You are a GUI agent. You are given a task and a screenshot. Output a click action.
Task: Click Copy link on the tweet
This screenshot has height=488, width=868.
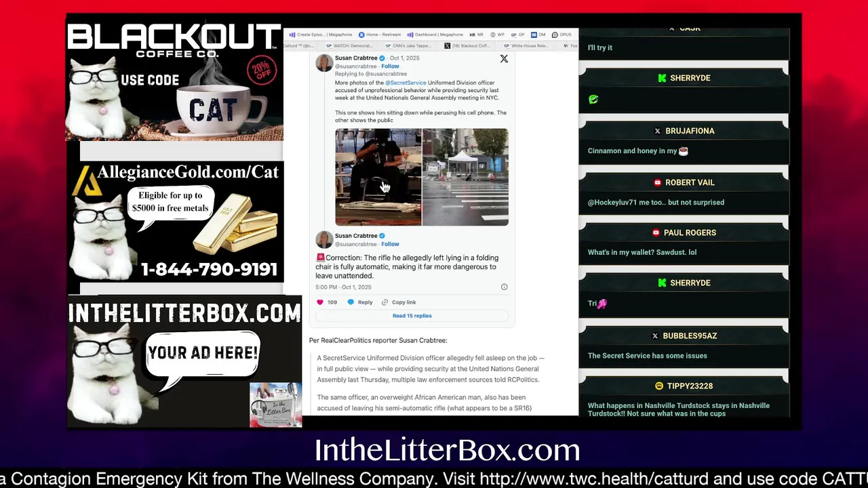coord(399,302)
